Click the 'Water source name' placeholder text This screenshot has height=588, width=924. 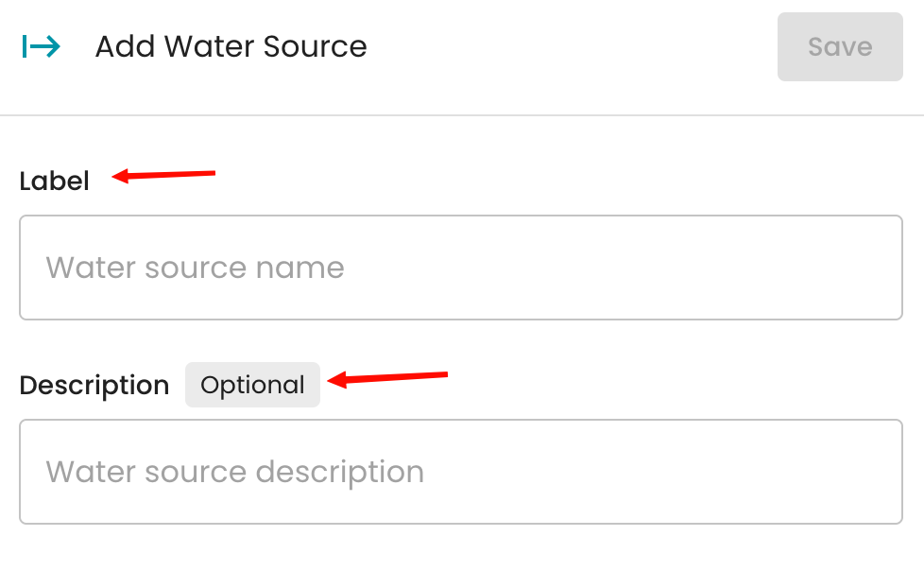click(x=195, y=268)
